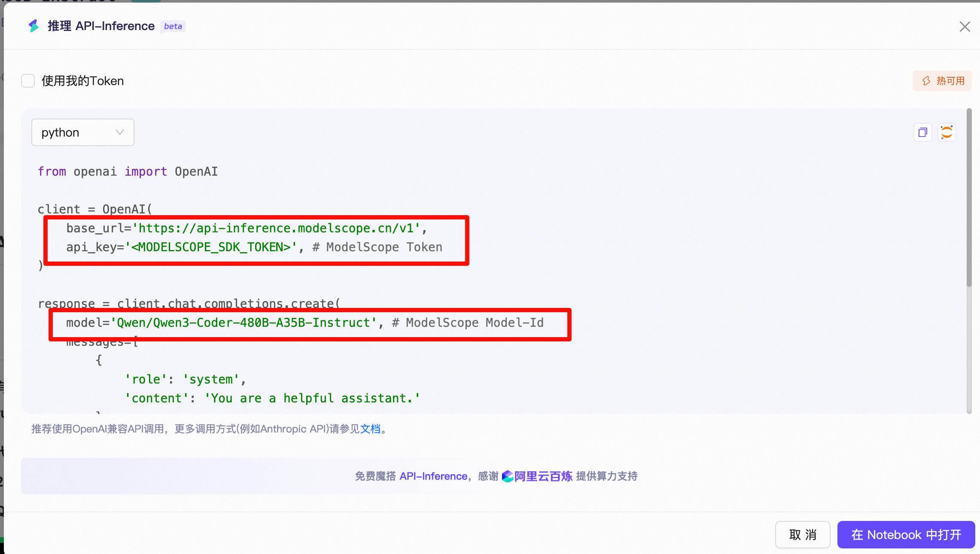Follow the purple API-Inference footer link
The width and height of the screenshot is (980, 554).
[433, 476]
